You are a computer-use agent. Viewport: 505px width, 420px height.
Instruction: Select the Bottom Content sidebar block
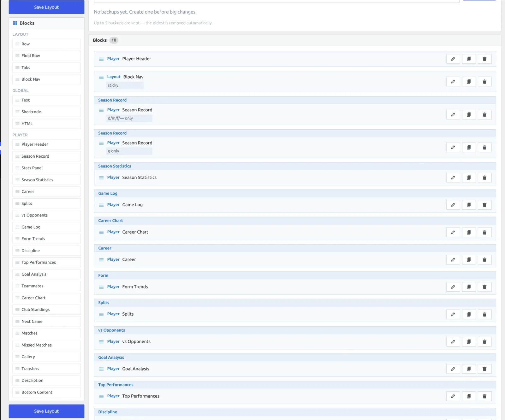coord(46,392)
